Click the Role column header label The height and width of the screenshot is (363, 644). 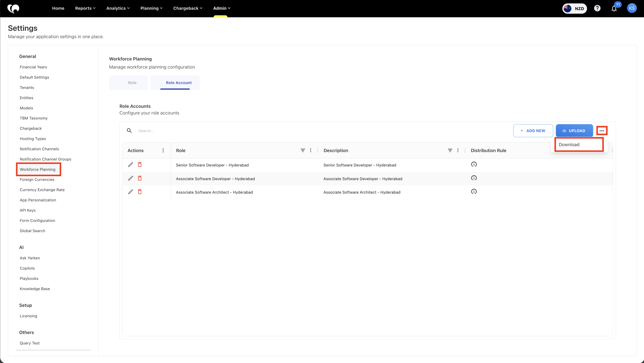181,150
